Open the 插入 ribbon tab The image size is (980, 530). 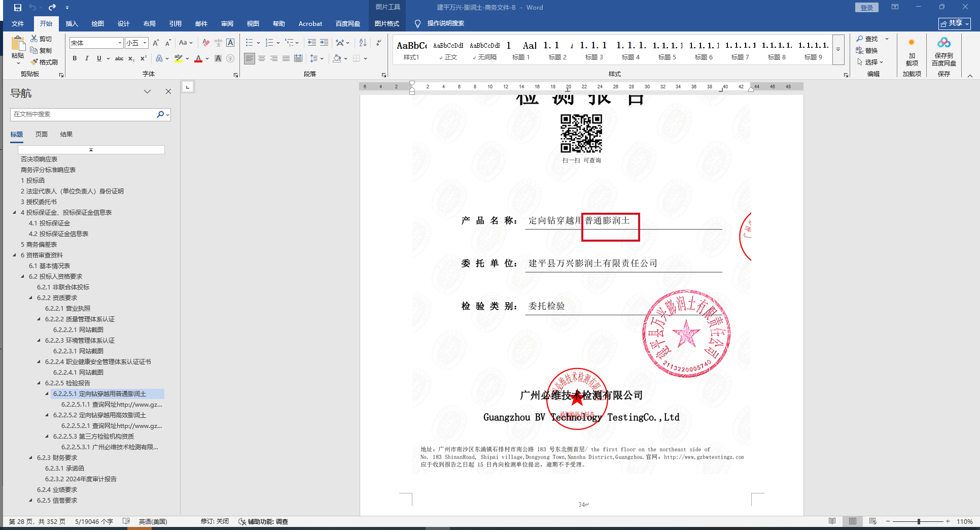[x=72, y=23]
